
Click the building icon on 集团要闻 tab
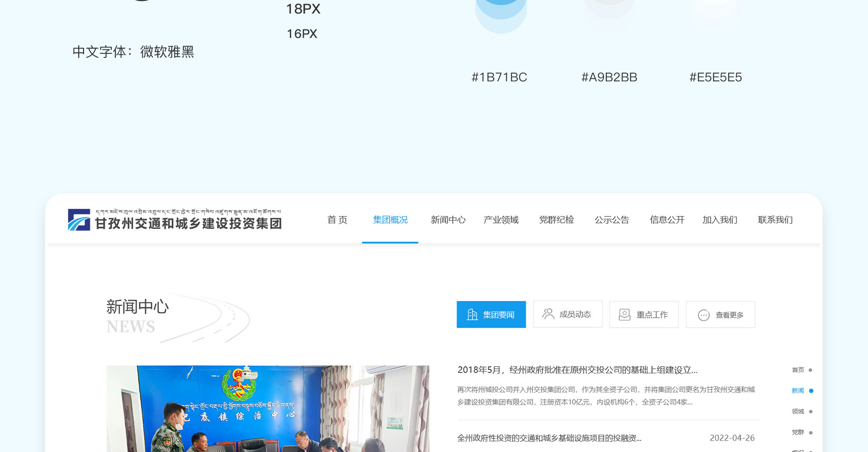click(472, 315)
